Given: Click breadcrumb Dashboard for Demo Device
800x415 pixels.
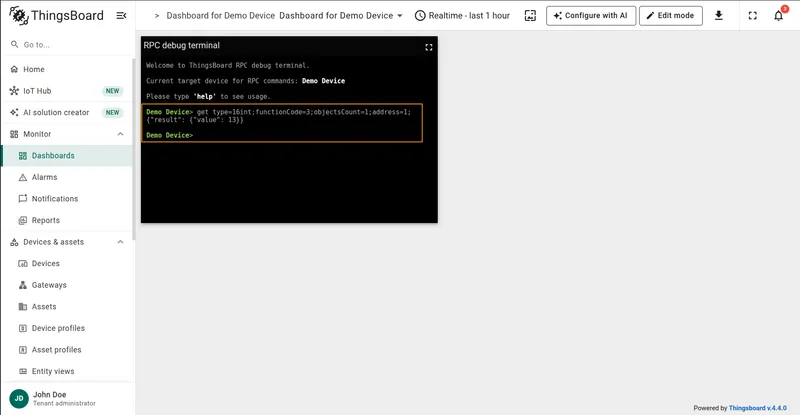Looking at the screenshot, I should pos(220,16).
